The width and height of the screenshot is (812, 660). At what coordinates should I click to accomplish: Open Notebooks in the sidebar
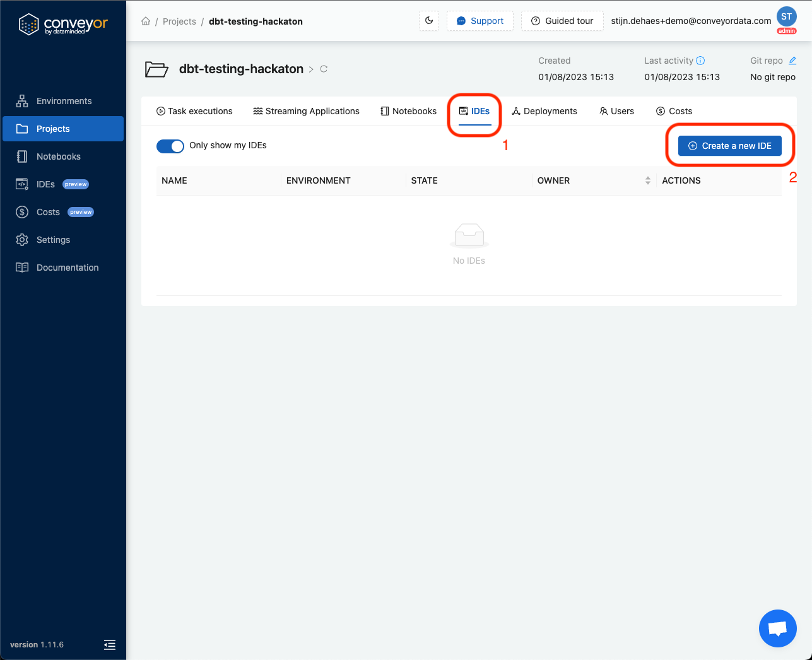pos(63,156)
